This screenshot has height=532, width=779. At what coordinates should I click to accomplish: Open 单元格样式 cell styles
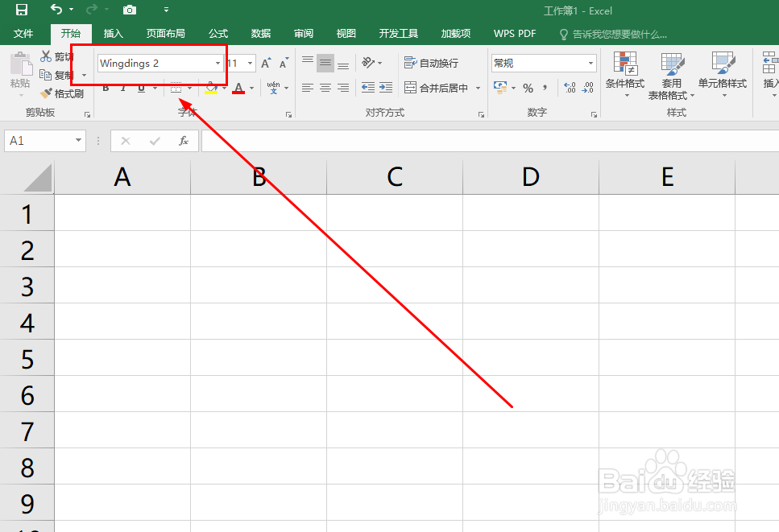(x=723, y=74)
